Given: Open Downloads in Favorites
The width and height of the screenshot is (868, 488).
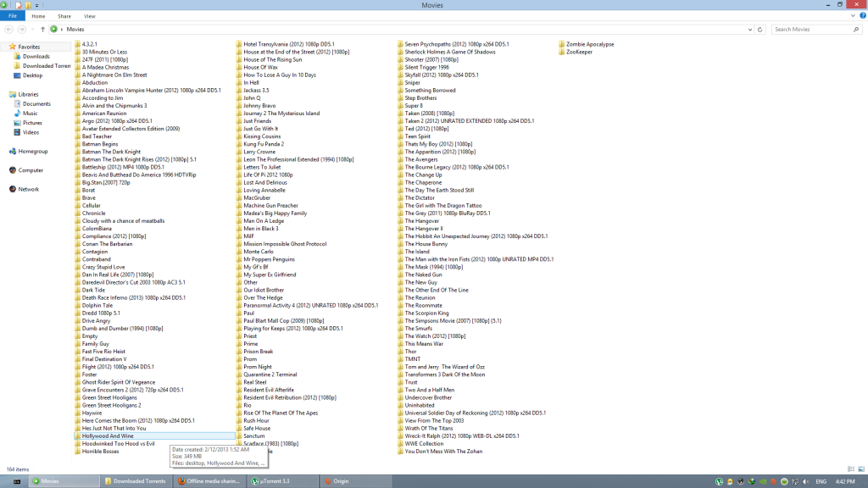Looking at the screenshot, I should tap(36, 57).
